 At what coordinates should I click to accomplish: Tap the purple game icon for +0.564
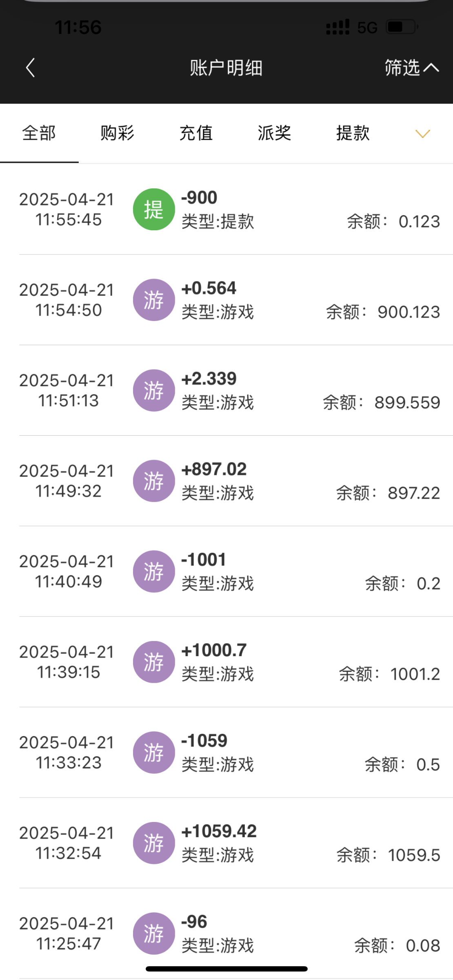click(154, 300)
